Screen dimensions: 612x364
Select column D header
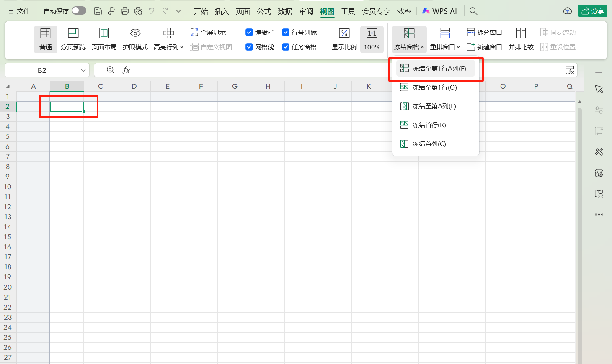134,86
